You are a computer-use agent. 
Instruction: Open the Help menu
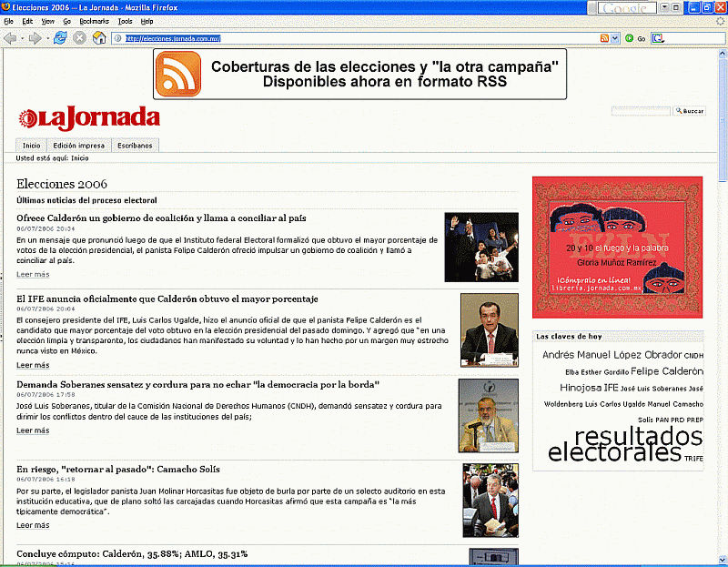tap(147, 21)
